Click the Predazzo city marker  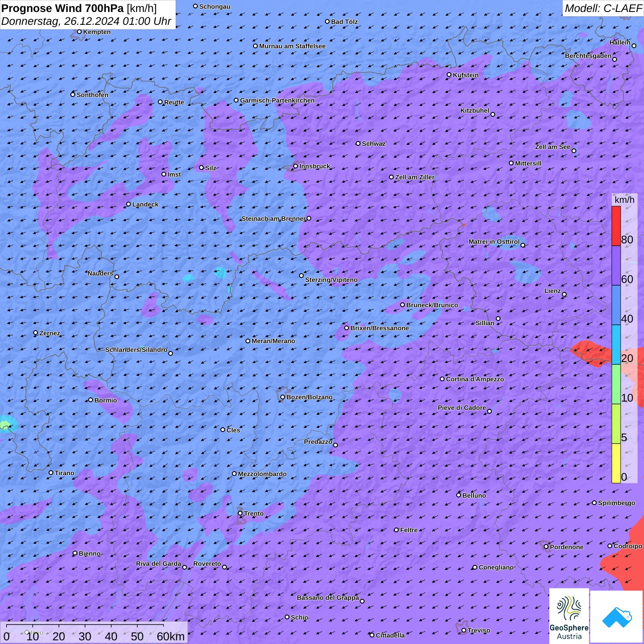click(335, 445)
